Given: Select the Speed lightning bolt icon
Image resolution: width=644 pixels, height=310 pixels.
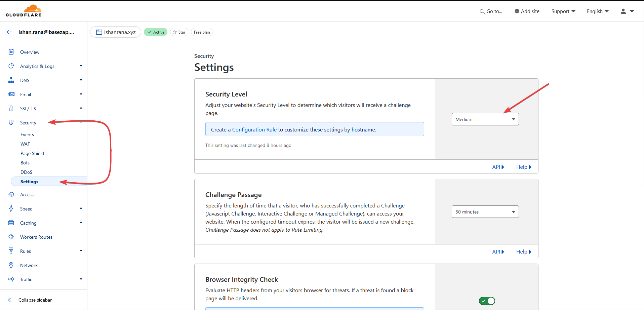Looking at the screenshot, I should point(11,208).
